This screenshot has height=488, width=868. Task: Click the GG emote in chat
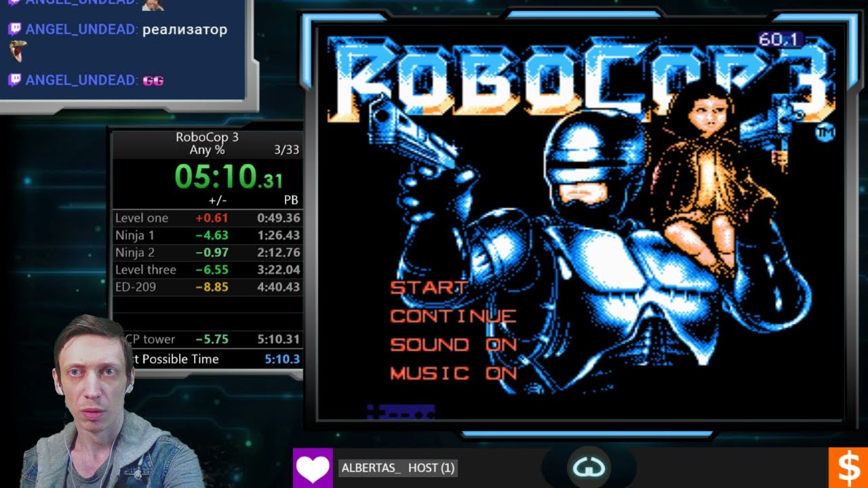coord(153,81)
